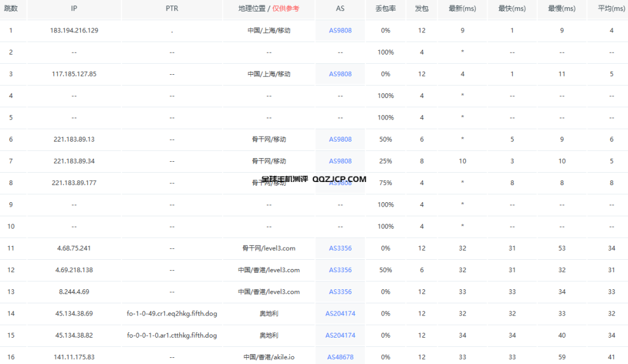
Task: Click the AS3356 link on hop 11
Action: (340, 248)
